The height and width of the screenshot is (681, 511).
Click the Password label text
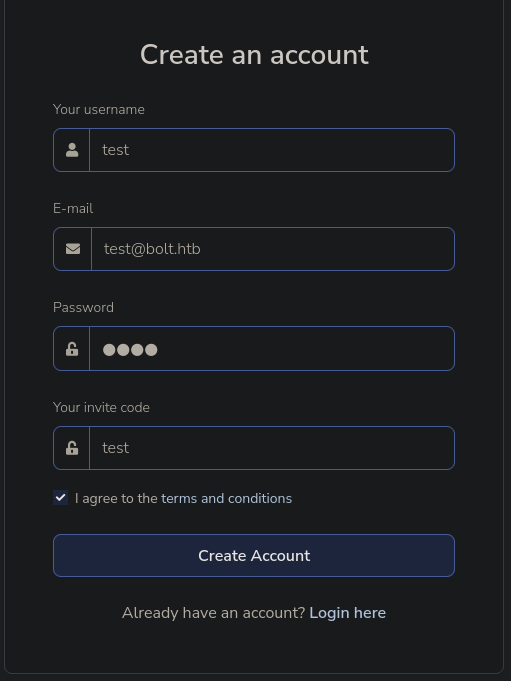point(83,307)
